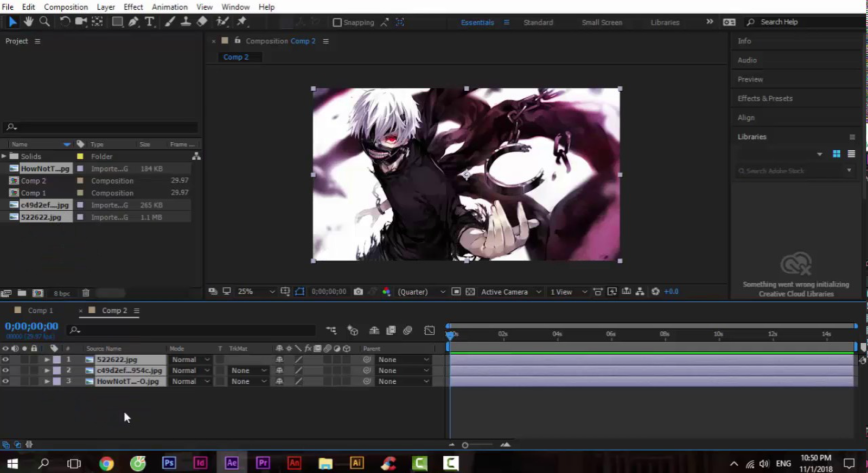Select the Roto Brush tool

222,22
